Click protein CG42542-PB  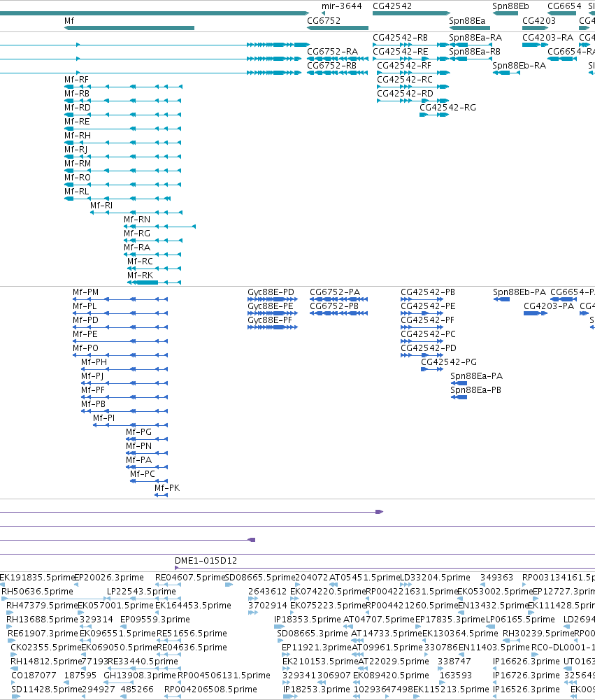(x=422, y=299)
